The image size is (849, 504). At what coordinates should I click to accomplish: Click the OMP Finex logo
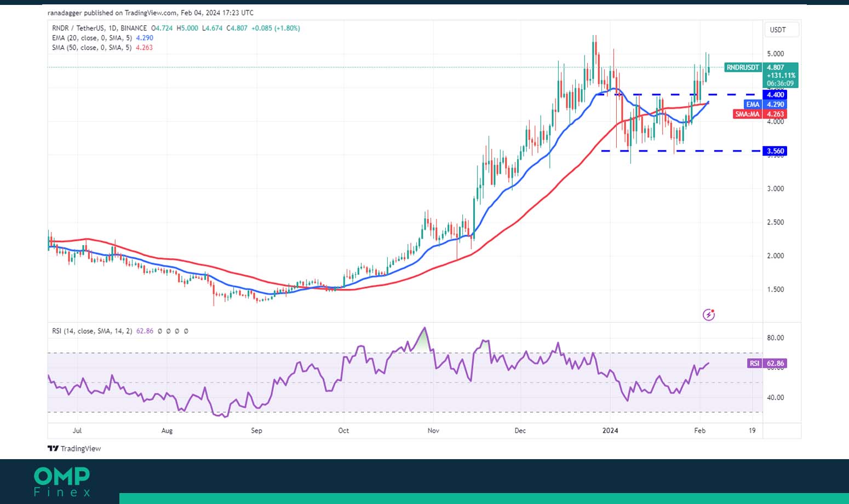pos(62,482)
